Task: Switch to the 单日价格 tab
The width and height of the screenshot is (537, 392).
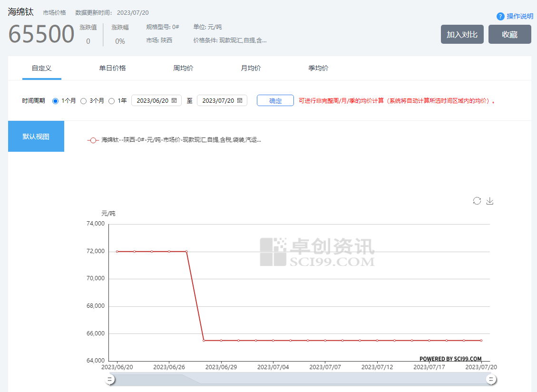Action: coord(112,68)
